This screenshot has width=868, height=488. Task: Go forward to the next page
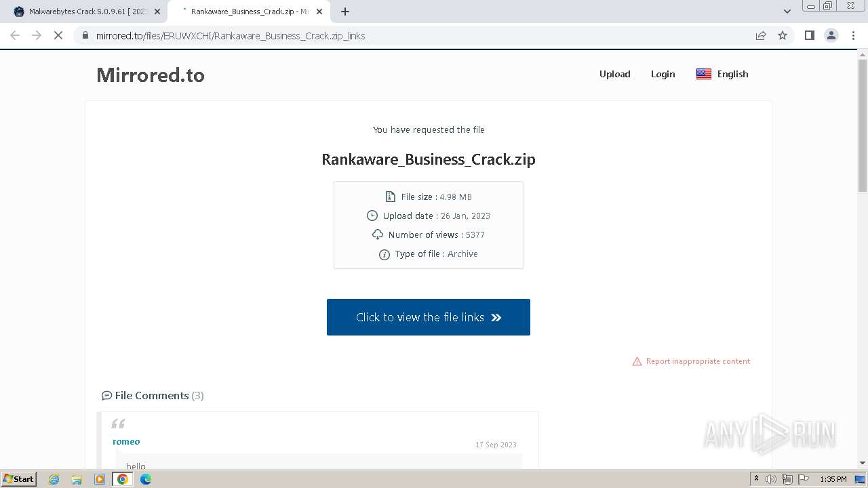37,36
